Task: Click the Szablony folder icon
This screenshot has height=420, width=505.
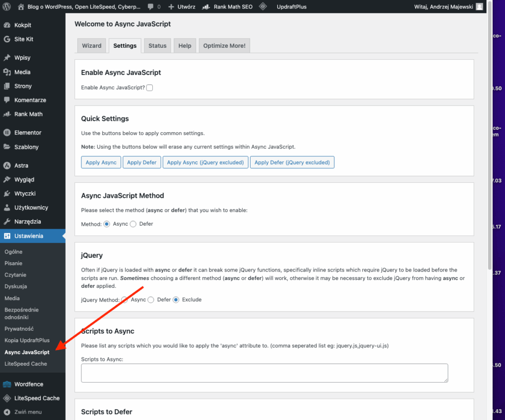Action: click(x=7, y=147)
